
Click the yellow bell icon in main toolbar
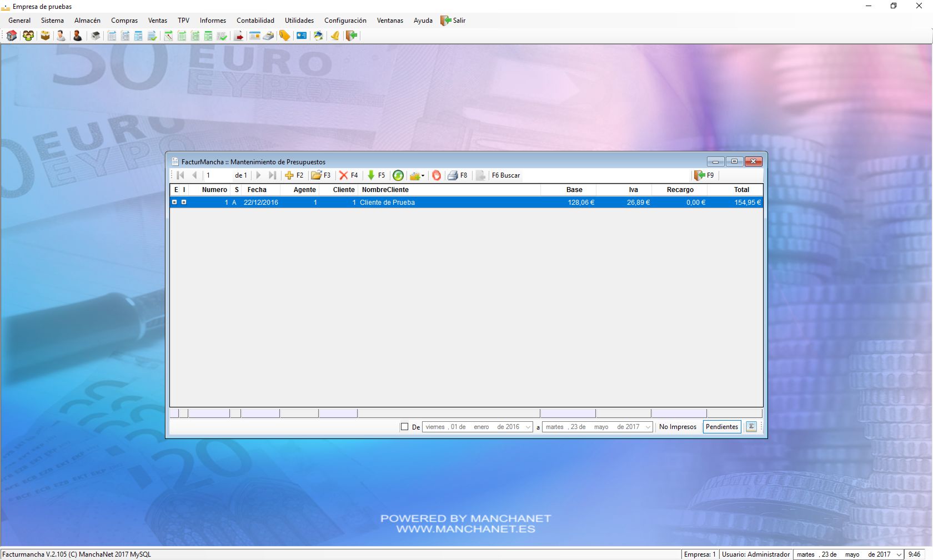pos(335,36)
